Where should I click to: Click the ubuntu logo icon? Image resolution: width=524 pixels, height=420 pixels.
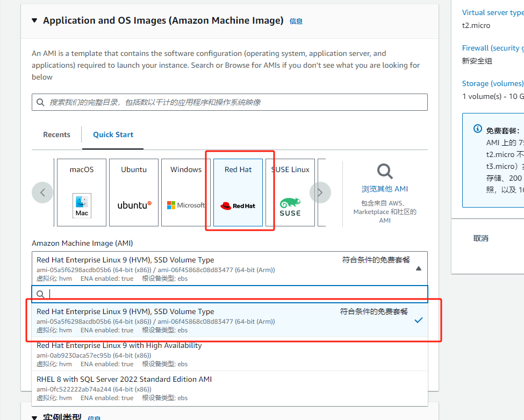(134, 205)
